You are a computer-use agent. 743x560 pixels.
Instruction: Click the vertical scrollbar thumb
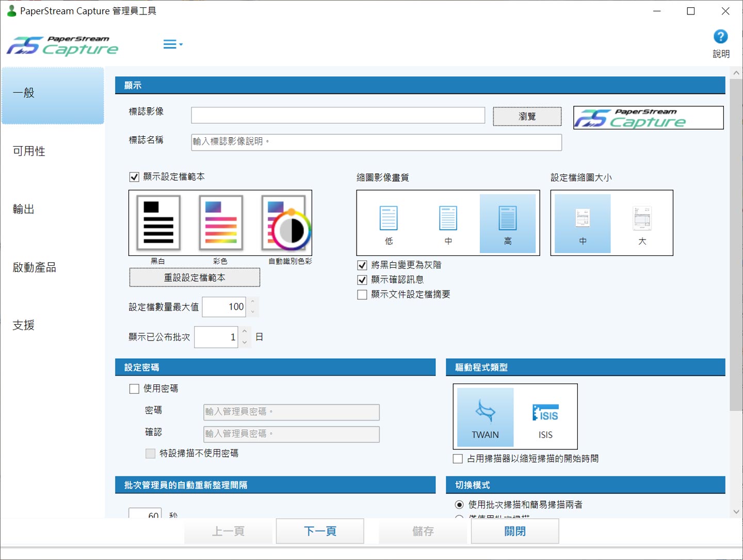point(736,245)
